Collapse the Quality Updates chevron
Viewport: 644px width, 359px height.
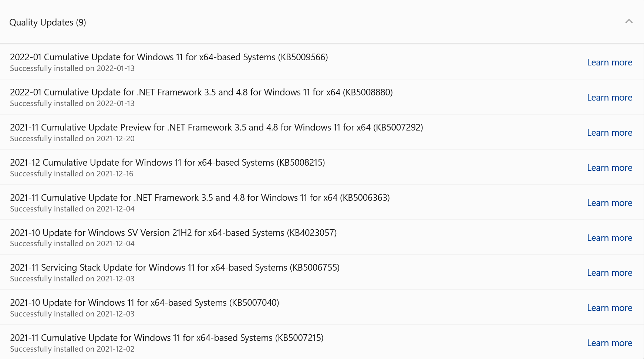pyautogui.click(x=629, y=21)
